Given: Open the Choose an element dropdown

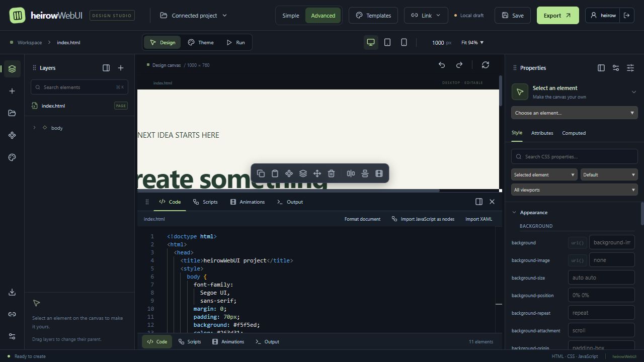Looking at the screenshot, I should [x=575, y=113].
